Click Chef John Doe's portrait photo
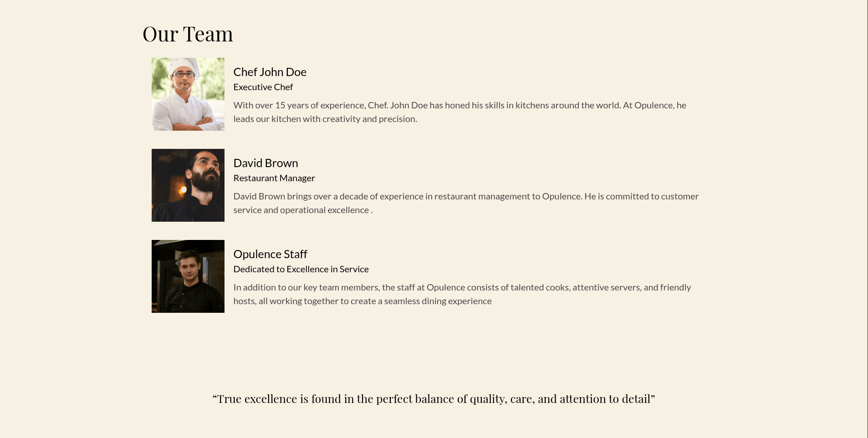Image resolution: width=868 pixels, height=438 pixels. [188, 94]
